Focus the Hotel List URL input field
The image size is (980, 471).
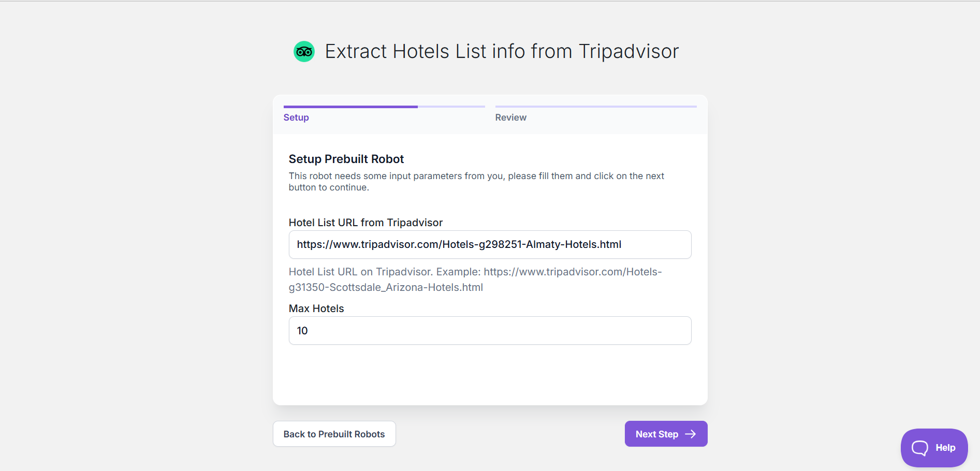(489, 245)
